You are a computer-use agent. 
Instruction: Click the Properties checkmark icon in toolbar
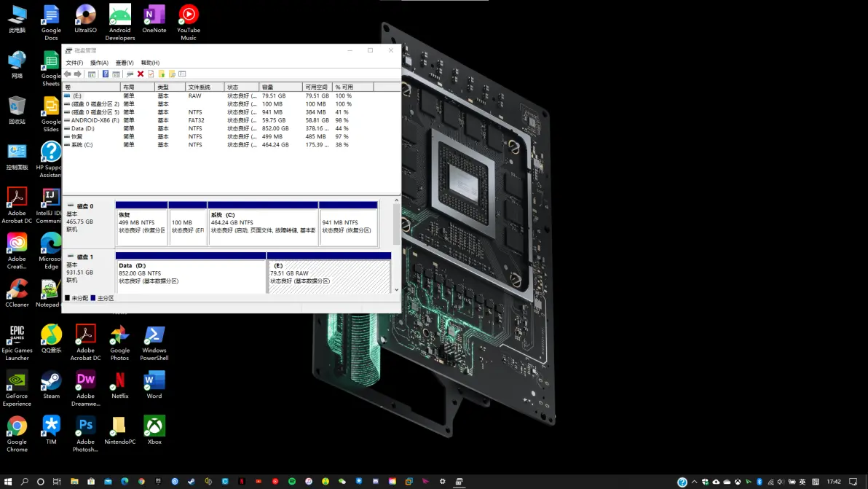(151, 74)
